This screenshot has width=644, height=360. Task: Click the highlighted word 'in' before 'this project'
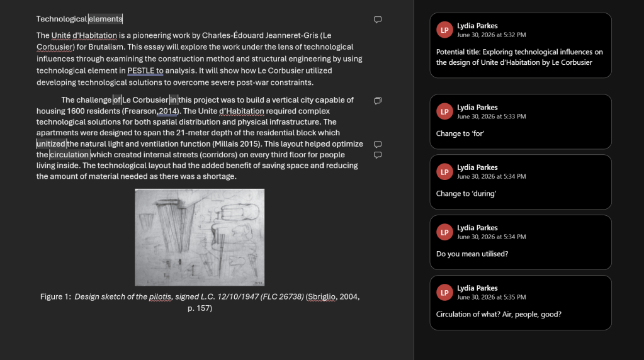click(x=173, y=99)
